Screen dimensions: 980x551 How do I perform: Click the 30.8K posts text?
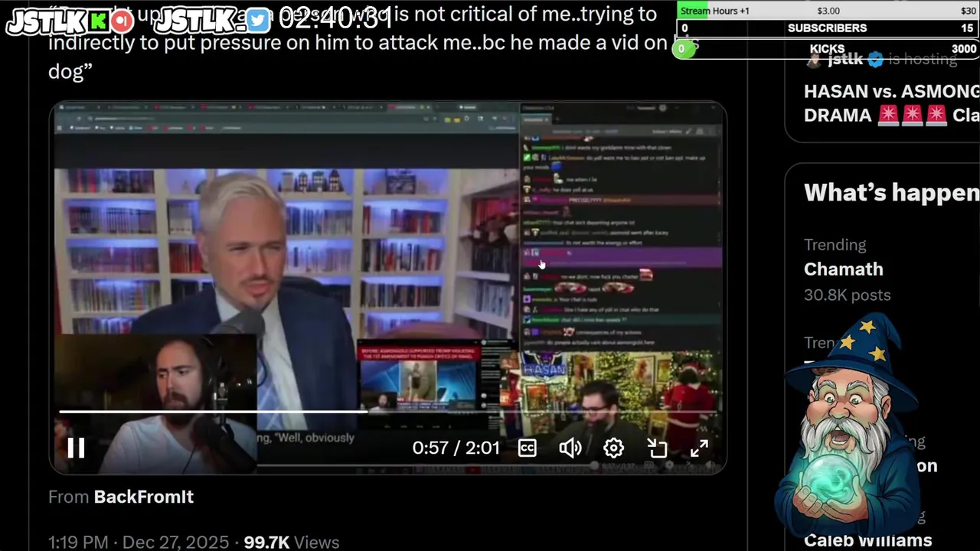pos(847,295)
